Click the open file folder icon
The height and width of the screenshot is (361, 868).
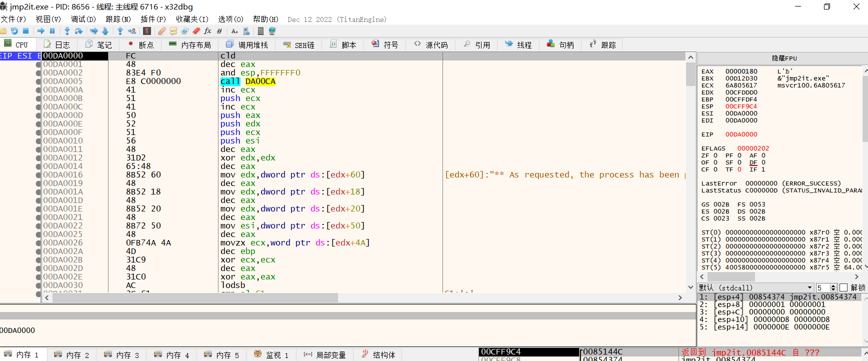click(x=3, y=31)
